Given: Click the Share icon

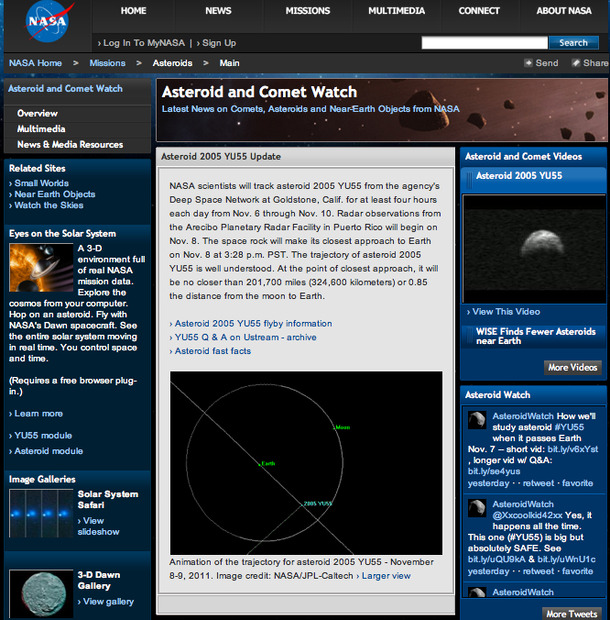Looking at the screenshot, I should tap(576, 63).
